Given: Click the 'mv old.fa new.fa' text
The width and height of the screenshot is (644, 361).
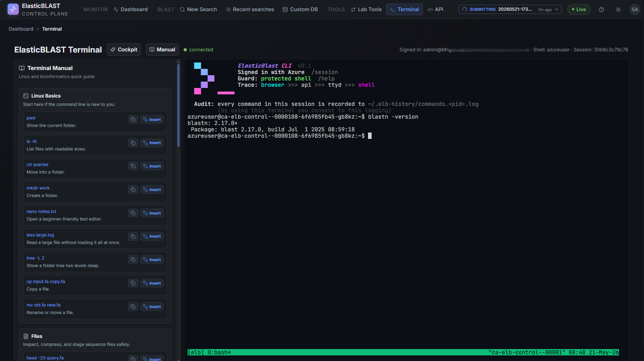Looking at the screenshot, I should (x=43, y=305).
